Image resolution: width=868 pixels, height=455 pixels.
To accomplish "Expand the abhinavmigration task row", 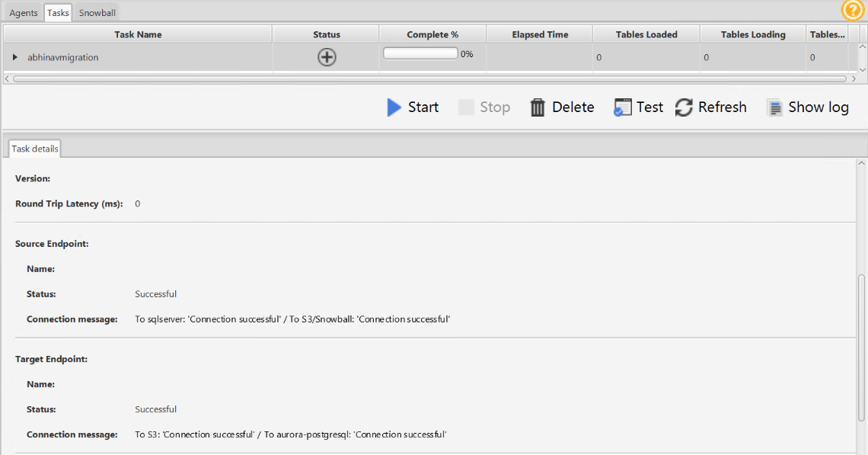I will pyautogui.click(x=14, y=57).
